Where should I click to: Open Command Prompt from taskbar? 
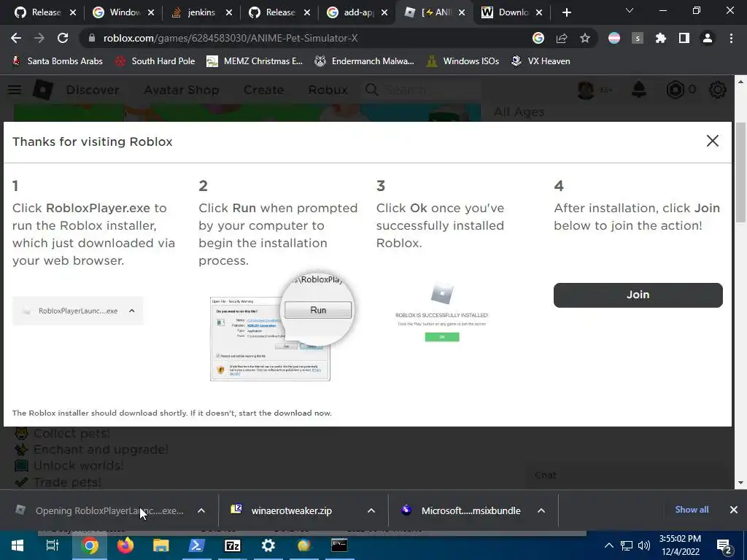(339, 545)
